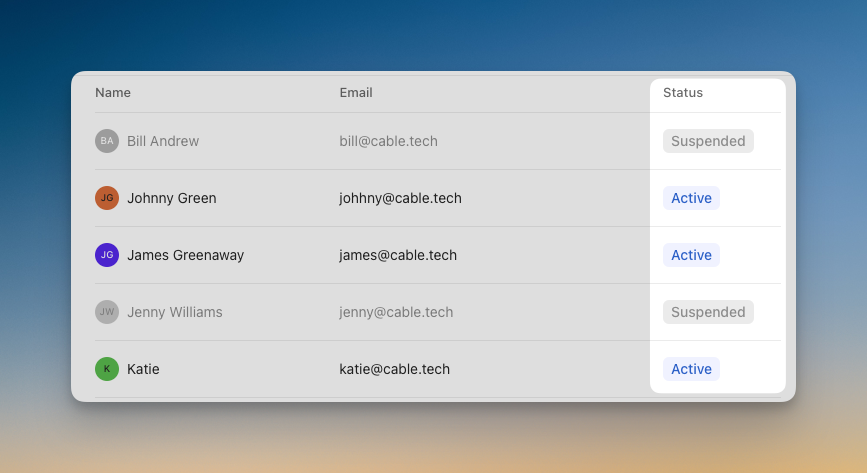Open the bill@cable.tech email address
This screenshot has height=473, width=867.
(388, 141)
